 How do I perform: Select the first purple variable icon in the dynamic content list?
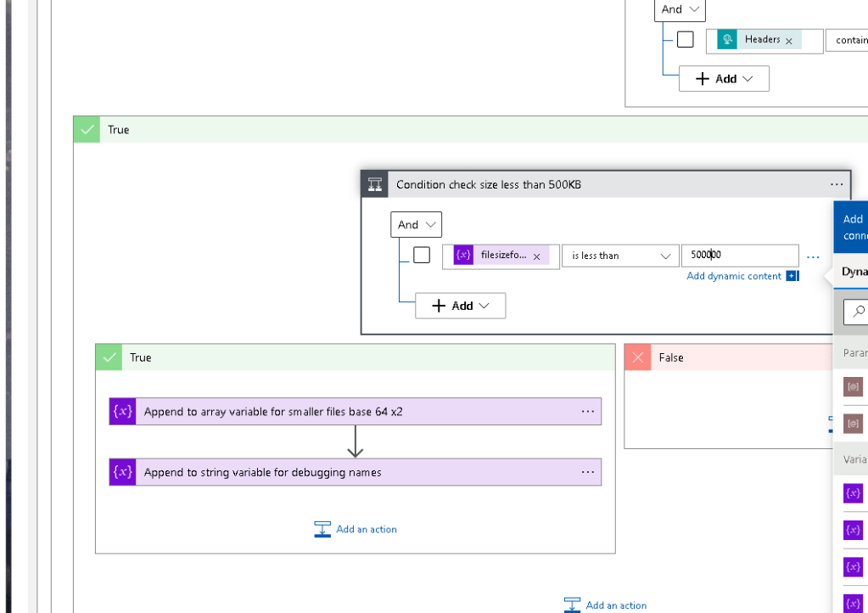pos(853,492)
